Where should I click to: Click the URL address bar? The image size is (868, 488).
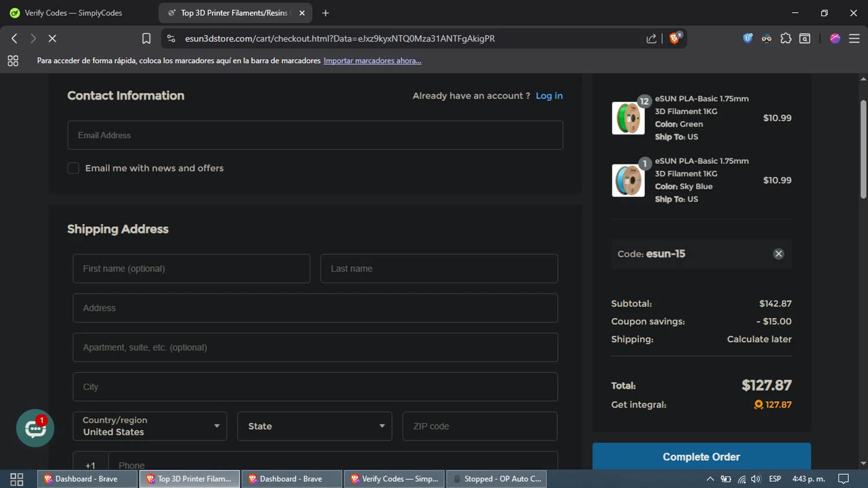point(405,38)
